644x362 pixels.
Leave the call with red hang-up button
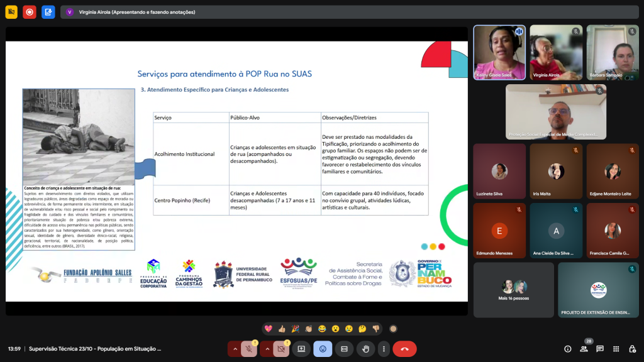404,349
